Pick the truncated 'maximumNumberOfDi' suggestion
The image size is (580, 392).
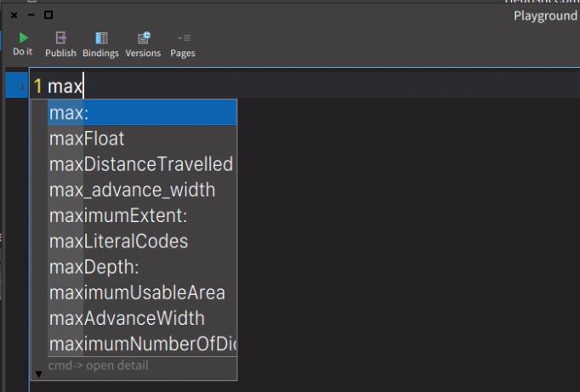click(x=142, y=344)
